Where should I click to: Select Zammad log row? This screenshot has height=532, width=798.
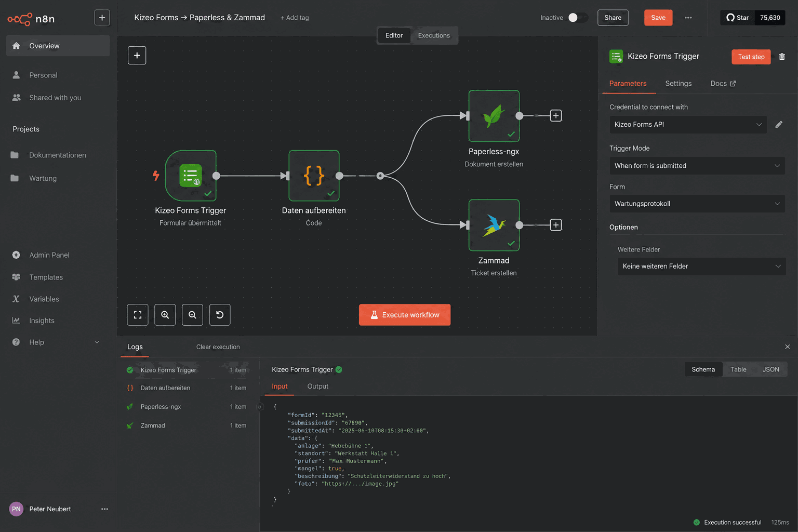click(x=187, y=425)
